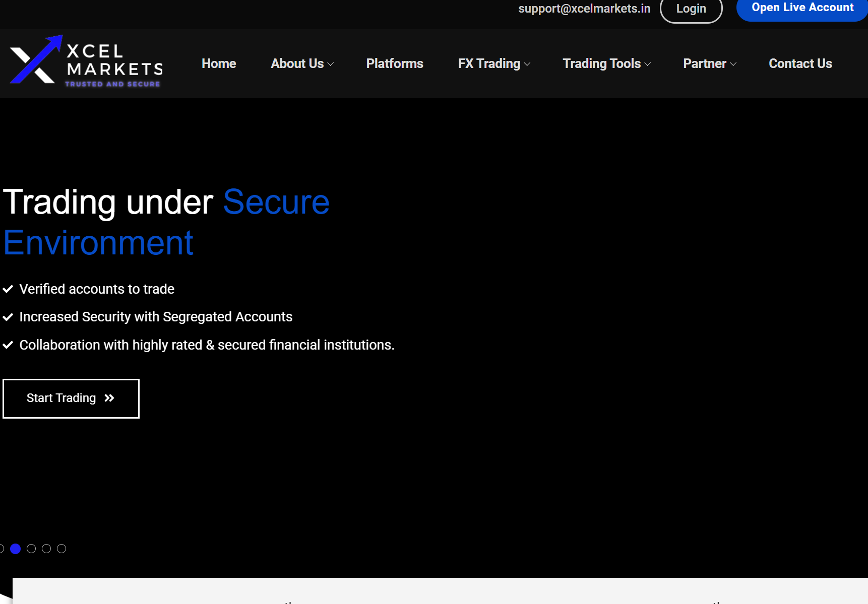Click the Start Trading button

71,398
